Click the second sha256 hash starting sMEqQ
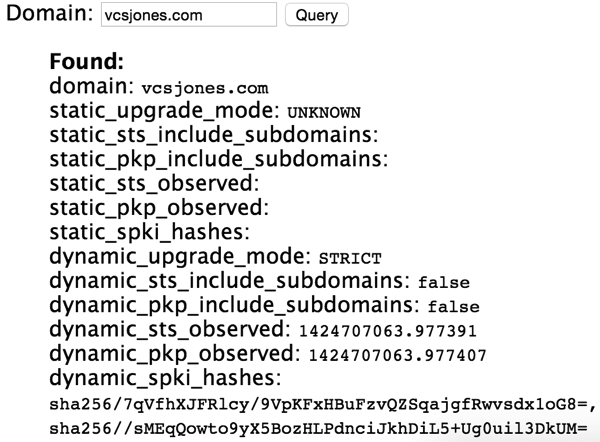600x442 pixels. [x=318, y=429]
